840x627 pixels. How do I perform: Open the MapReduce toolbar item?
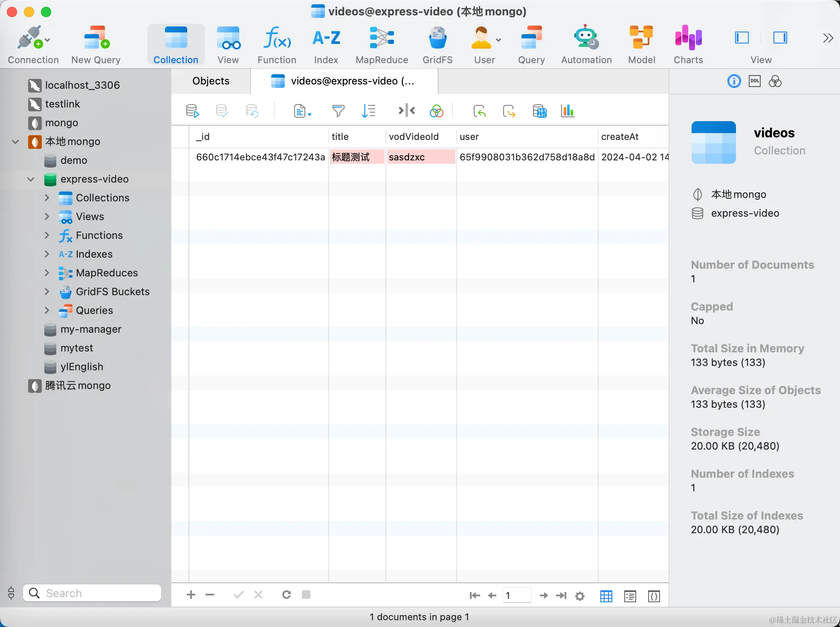pos(382,45)
